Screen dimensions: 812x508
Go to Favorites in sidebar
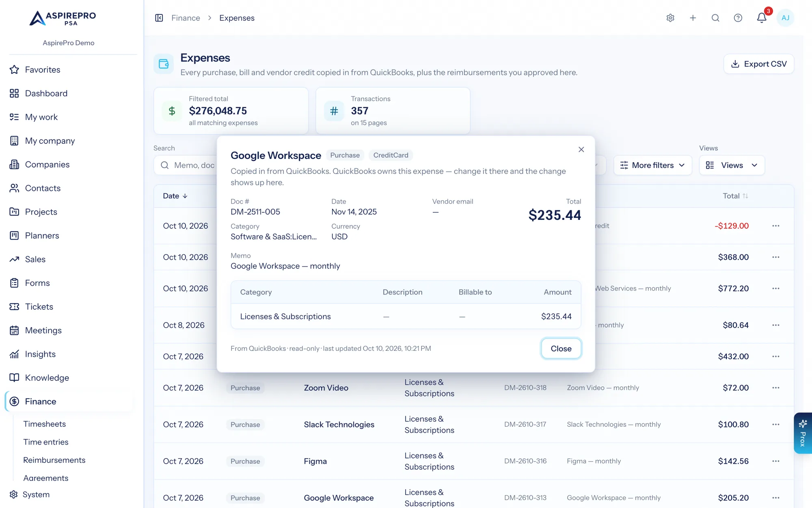point(43,69)
